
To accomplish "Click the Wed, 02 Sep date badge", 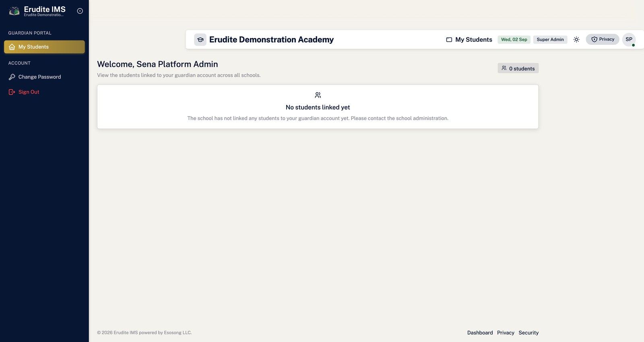I will (x=514, y=39).
